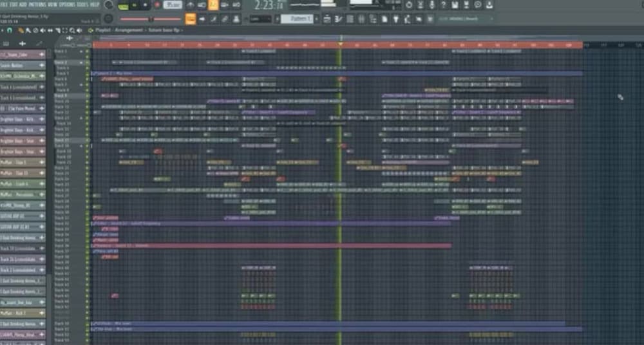Toggle the Playlist magnet snap icon

click(x=10, y=30)
